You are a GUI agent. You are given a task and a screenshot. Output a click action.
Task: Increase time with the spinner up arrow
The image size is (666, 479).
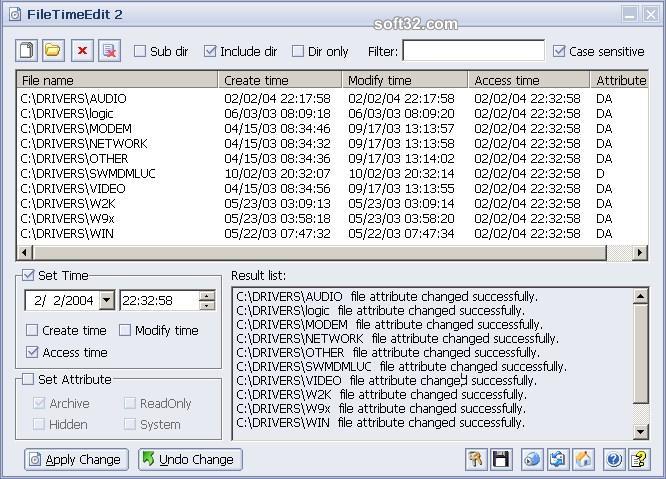tap(207, 296)
